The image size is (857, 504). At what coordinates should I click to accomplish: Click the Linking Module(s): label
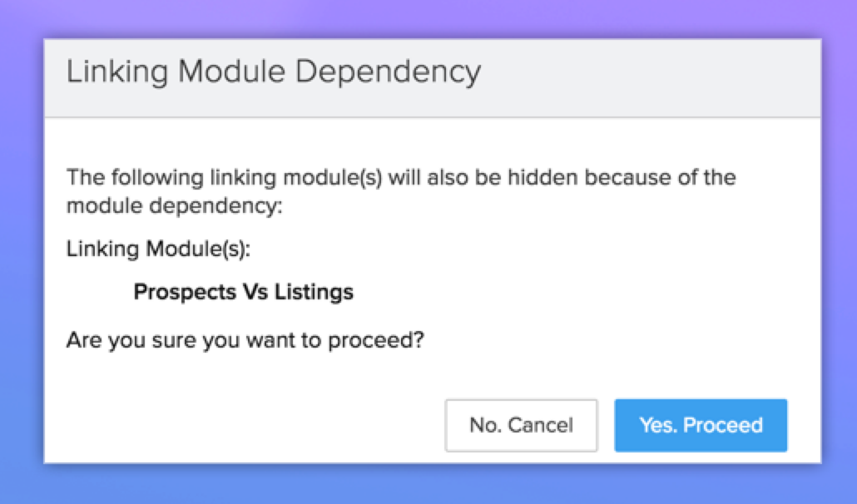click(158, 249)
